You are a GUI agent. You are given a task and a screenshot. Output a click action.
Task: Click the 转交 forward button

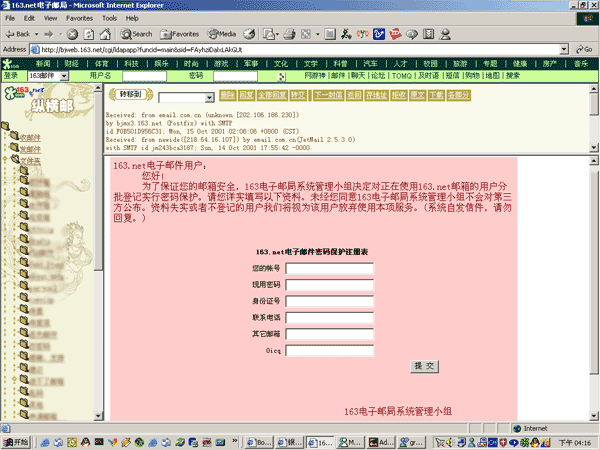click(x=298, y=95)
